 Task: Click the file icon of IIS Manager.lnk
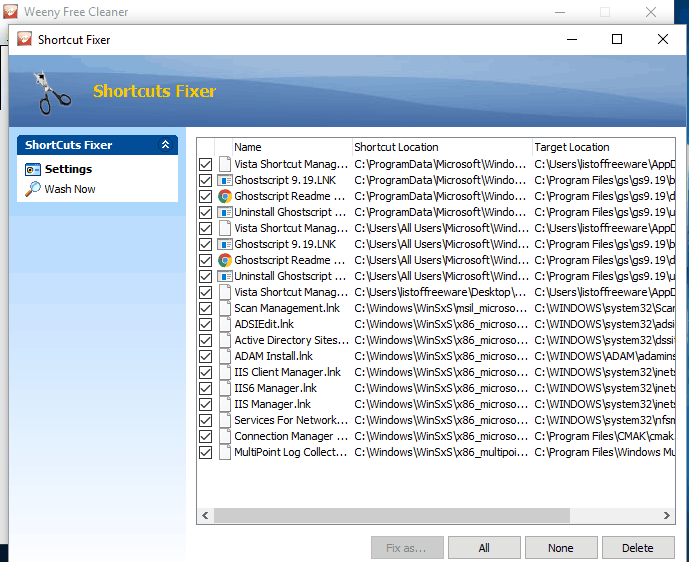click(x=225, y=404)
